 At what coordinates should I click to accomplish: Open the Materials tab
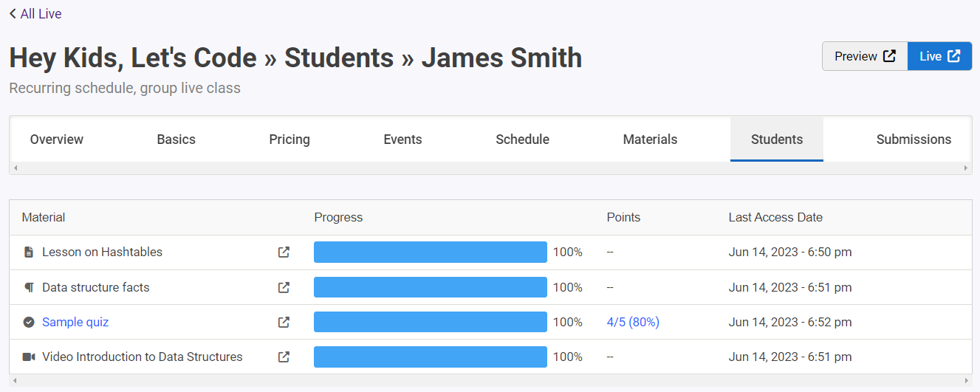(x=650, y=140)
